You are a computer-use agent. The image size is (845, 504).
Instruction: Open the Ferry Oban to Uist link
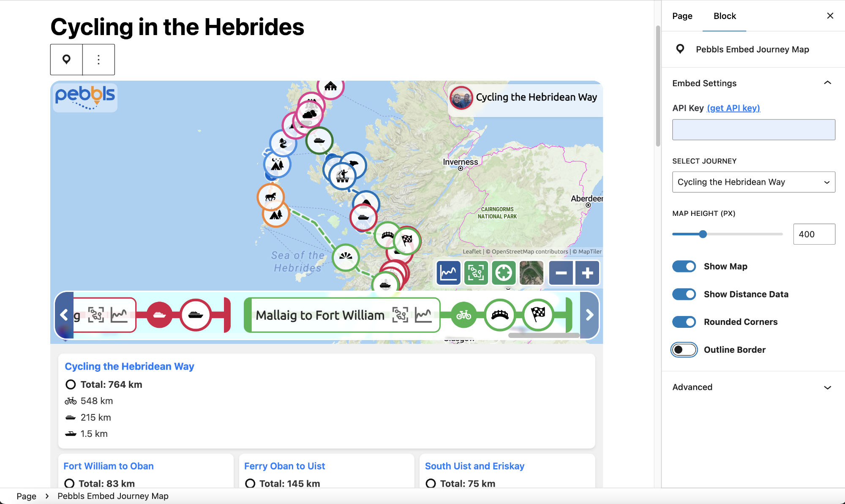point(284,466)
